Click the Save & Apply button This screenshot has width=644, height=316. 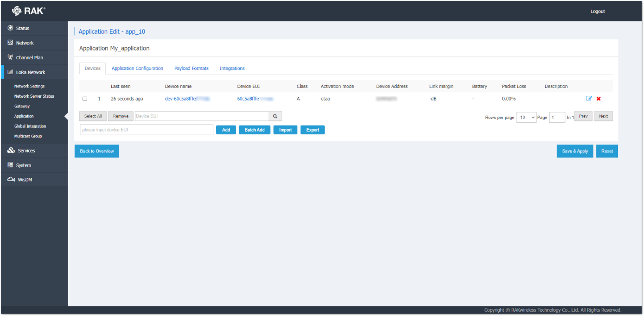(575, 151)
